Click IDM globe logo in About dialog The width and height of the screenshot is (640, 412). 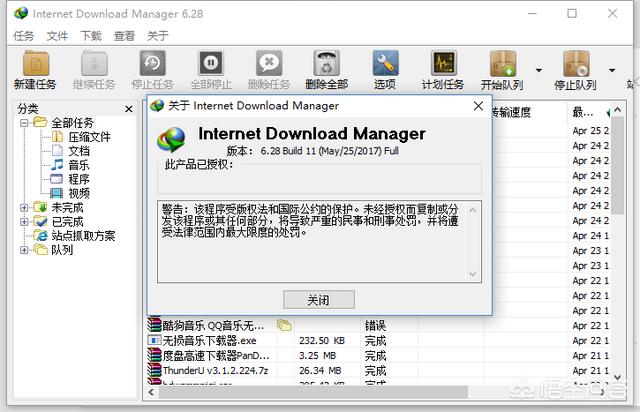click(x=171, y=139)
